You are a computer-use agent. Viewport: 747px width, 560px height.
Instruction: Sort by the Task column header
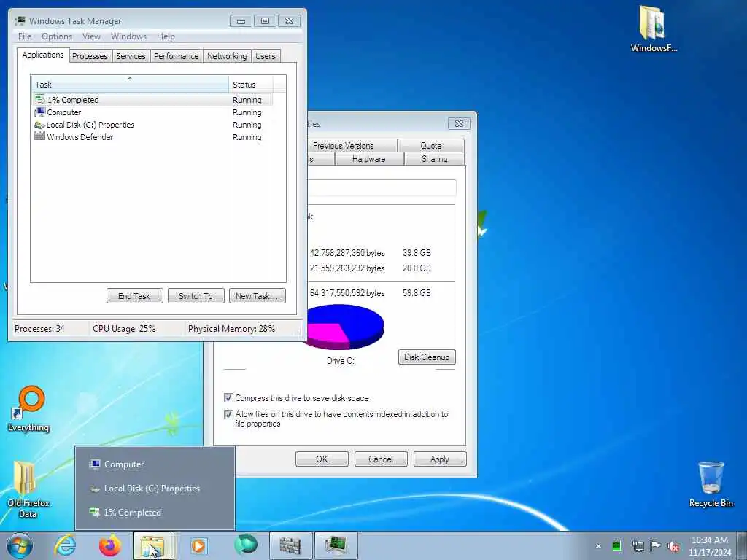pyautogui.click(x=130, y=85)
